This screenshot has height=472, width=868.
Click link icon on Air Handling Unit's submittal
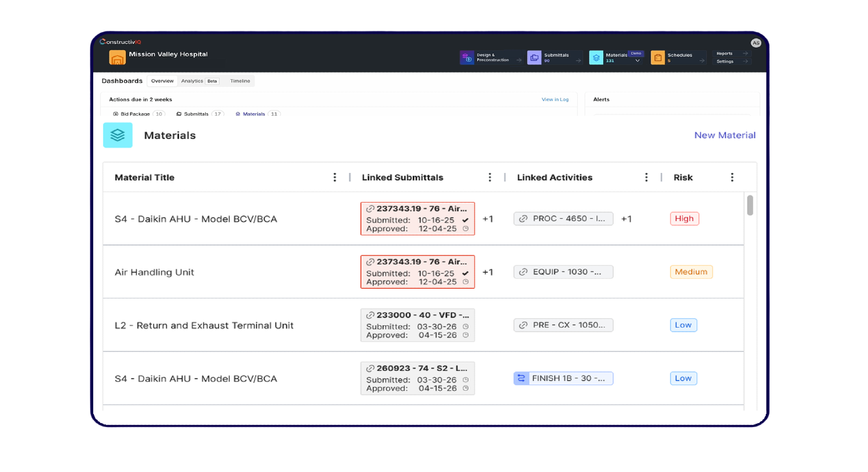click(x=370, y=262)
